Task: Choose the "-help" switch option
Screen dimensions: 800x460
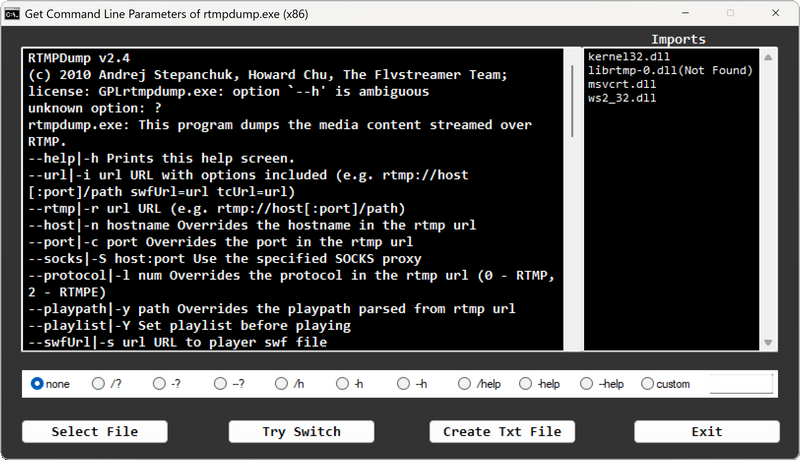Action: point(539,384)
